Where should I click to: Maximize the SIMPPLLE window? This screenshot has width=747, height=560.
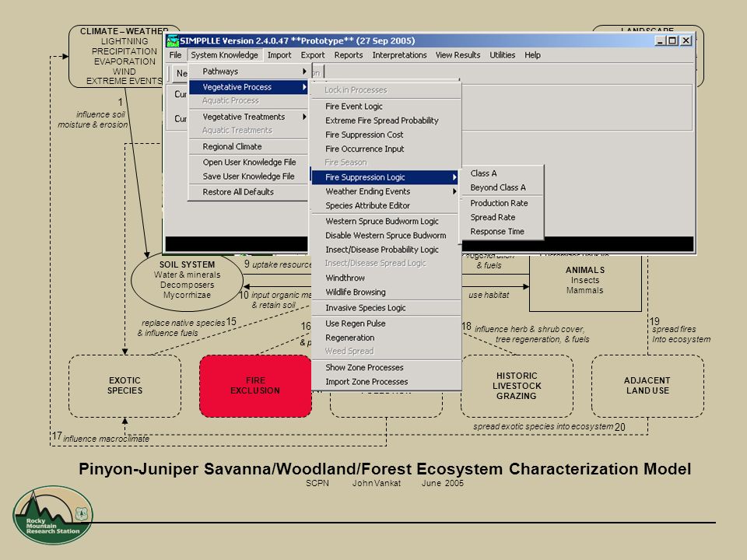click(672, 40)
